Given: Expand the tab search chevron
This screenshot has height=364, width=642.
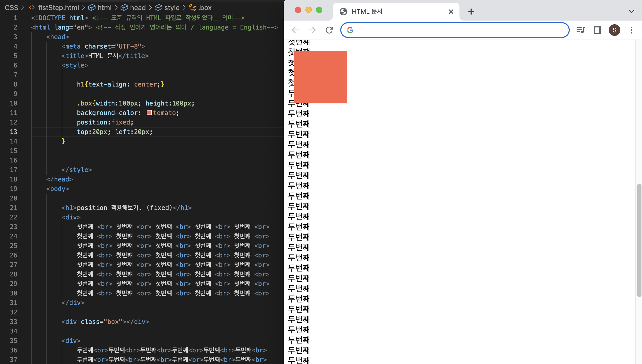Looking at the screenshot, I should point(631,12).
